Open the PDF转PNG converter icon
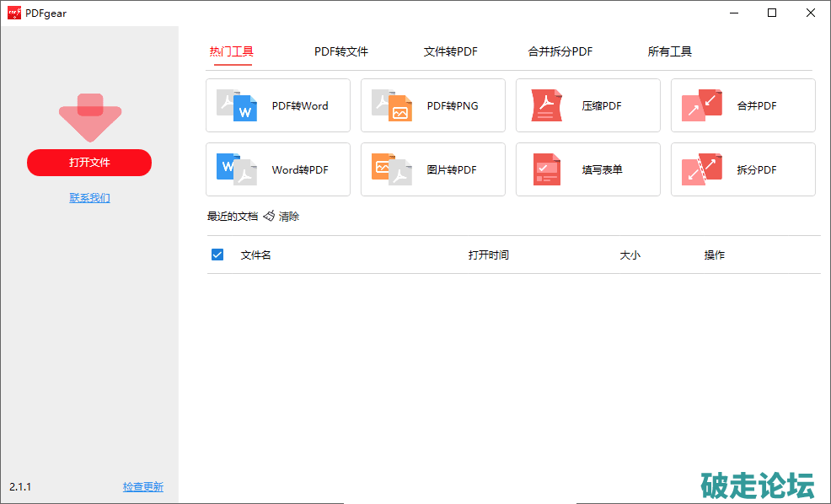The width and height of the screenshot is (831, 504). (392, 105)
